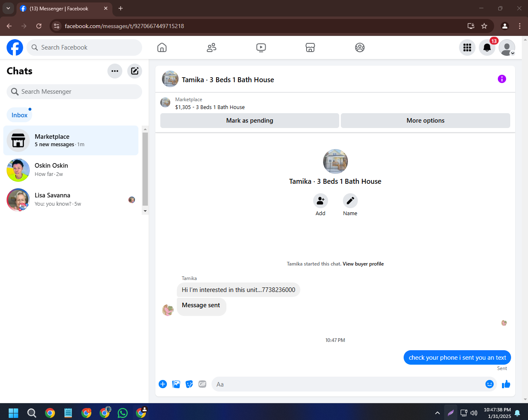Open the notifications bell with 13 badge
This screenshot has height=420, width=528.
tap(487, 47)
